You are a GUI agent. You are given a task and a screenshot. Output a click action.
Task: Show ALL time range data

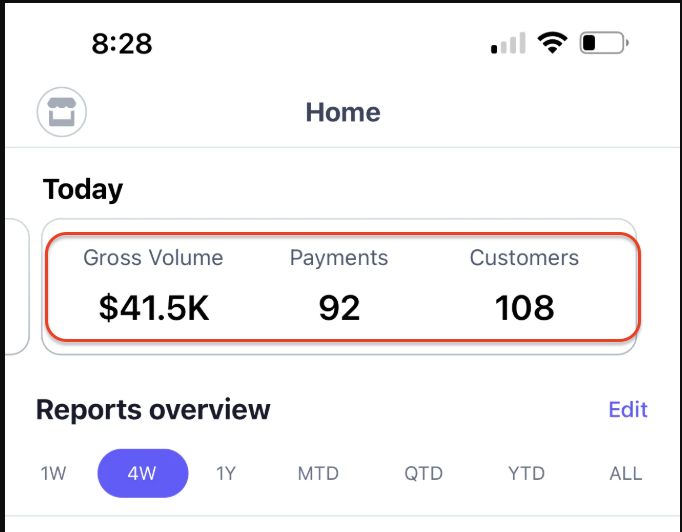click(x=626, y=473)
